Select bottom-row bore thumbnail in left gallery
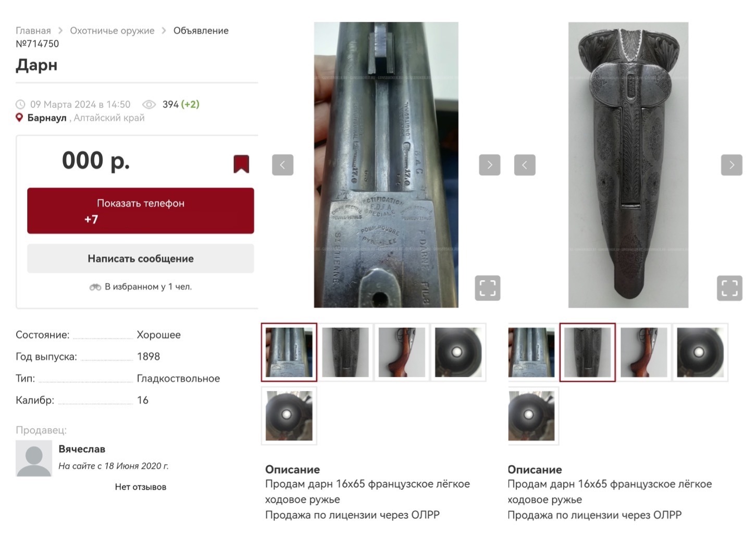756x534 pixels. pyautogui.click(x=289, y=416)
